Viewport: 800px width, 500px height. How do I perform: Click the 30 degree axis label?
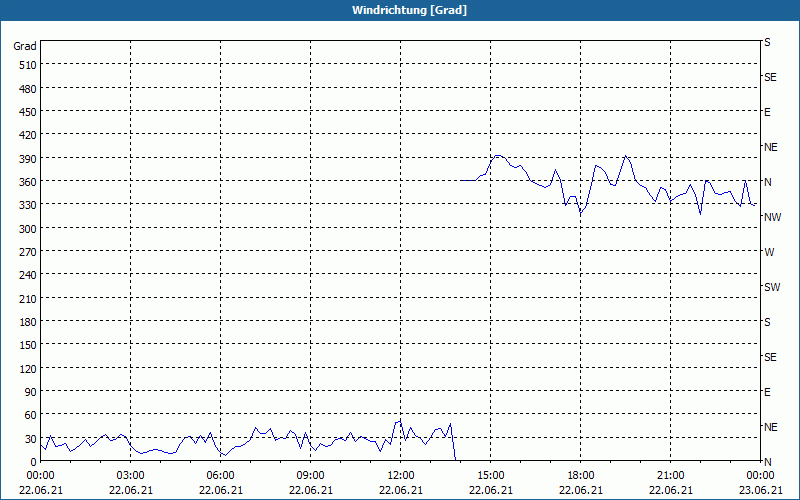tap(31, 439)
